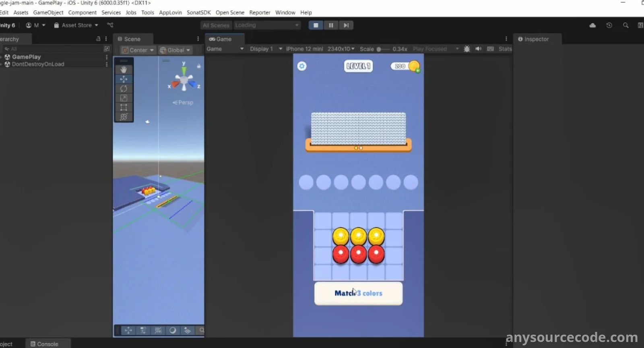Select the Rect transform tool

[x=124, y=108]
